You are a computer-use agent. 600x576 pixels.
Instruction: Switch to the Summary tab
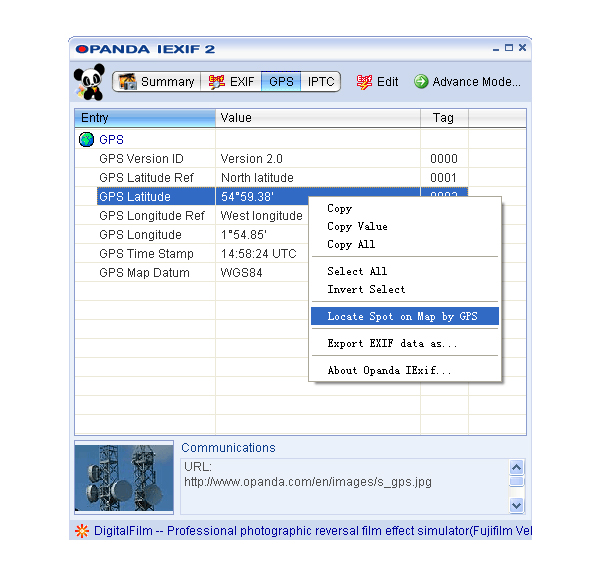157,82
